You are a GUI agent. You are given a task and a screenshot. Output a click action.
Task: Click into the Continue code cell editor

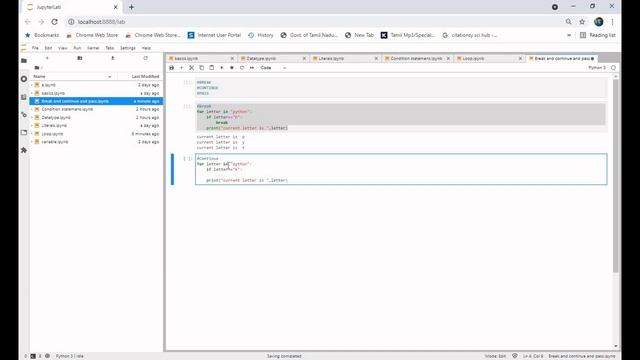click(401, 169)
